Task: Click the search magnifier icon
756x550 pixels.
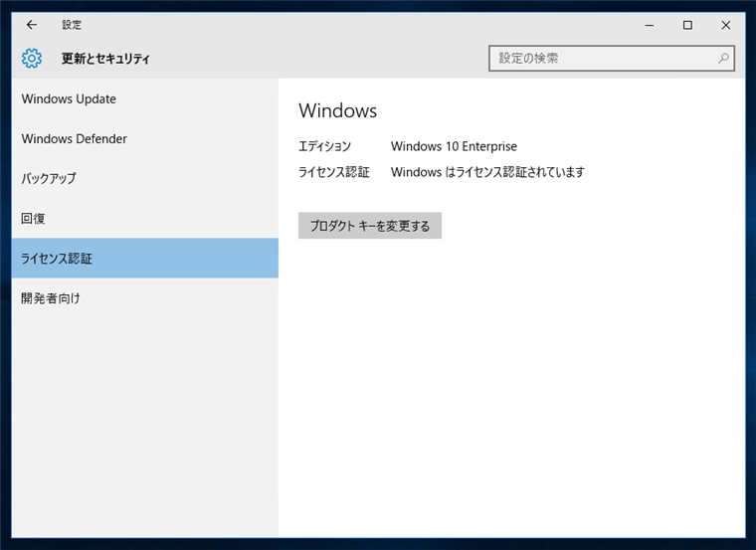Action: point(723,59)
